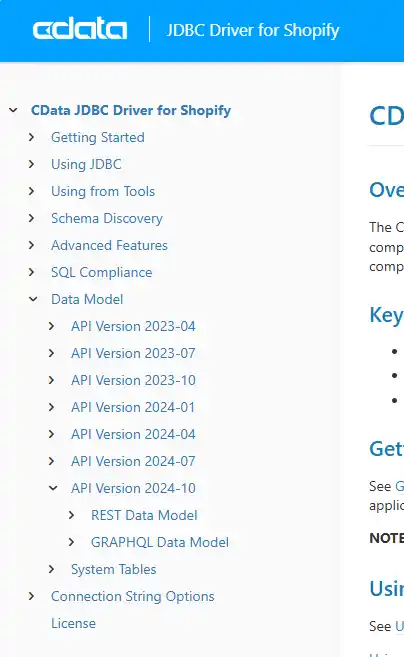Click the CData logo in header
The image size is (404, 657).
(80, 29)
